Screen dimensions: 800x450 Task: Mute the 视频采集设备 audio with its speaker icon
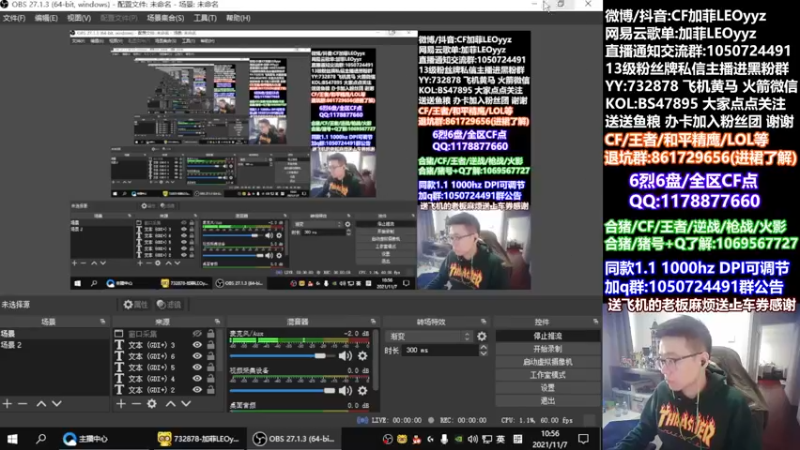pos(345,391)
